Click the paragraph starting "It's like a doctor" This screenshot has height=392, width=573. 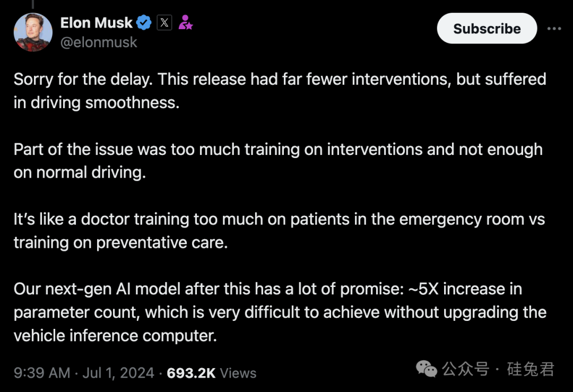click(x=279, y=231)
